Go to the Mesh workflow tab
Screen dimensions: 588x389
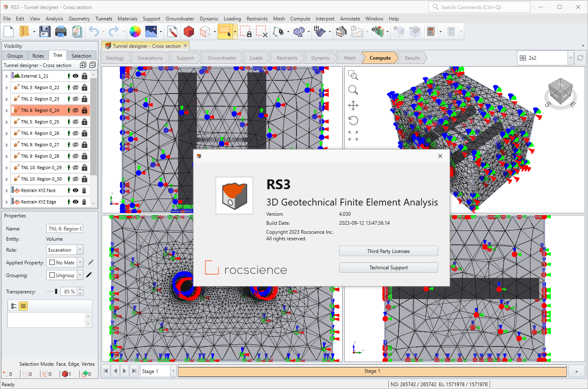click(x=350, y=58)
